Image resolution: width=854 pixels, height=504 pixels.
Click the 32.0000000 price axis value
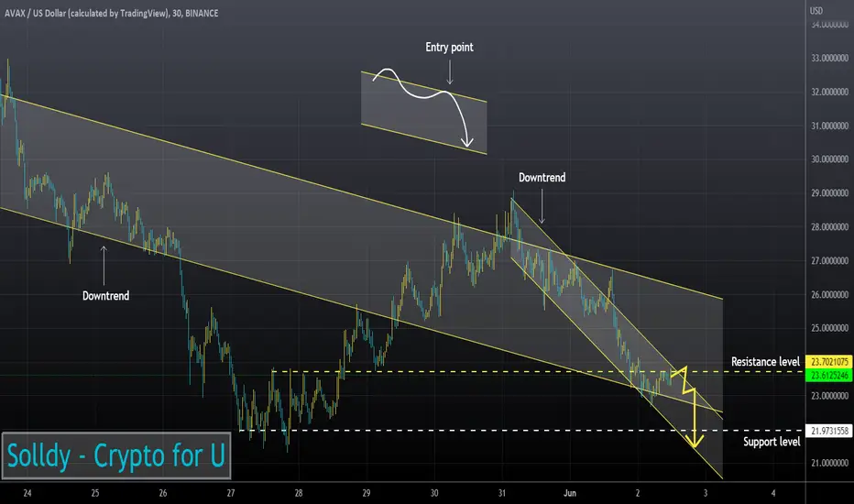point(829,92)
